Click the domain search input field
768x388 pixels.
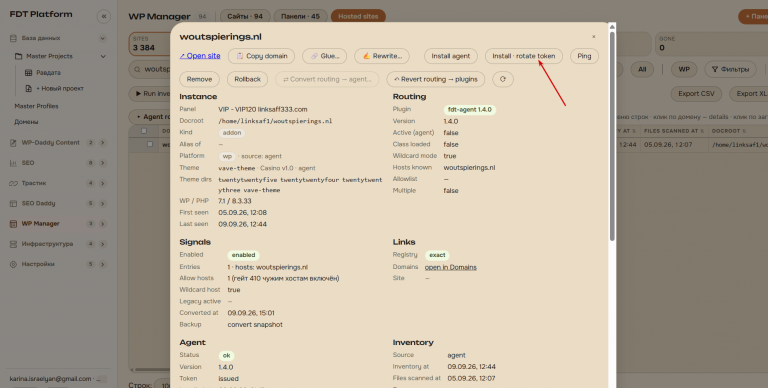click(x=150, y=70)
